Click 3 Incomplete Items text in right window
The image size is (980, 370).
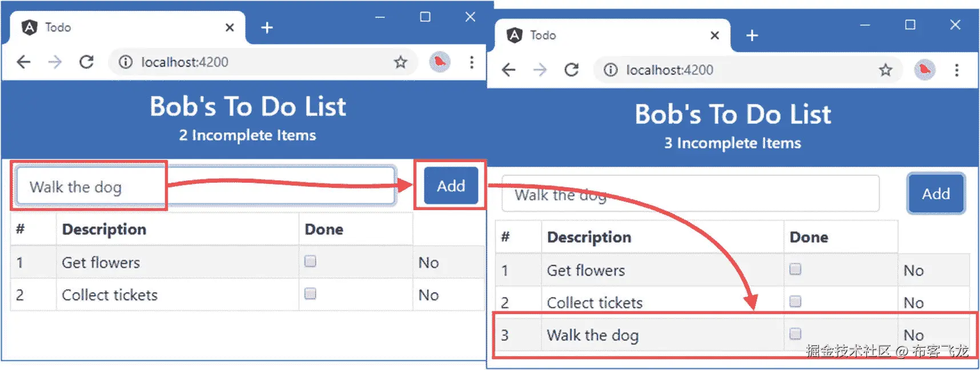pos(732,143)
